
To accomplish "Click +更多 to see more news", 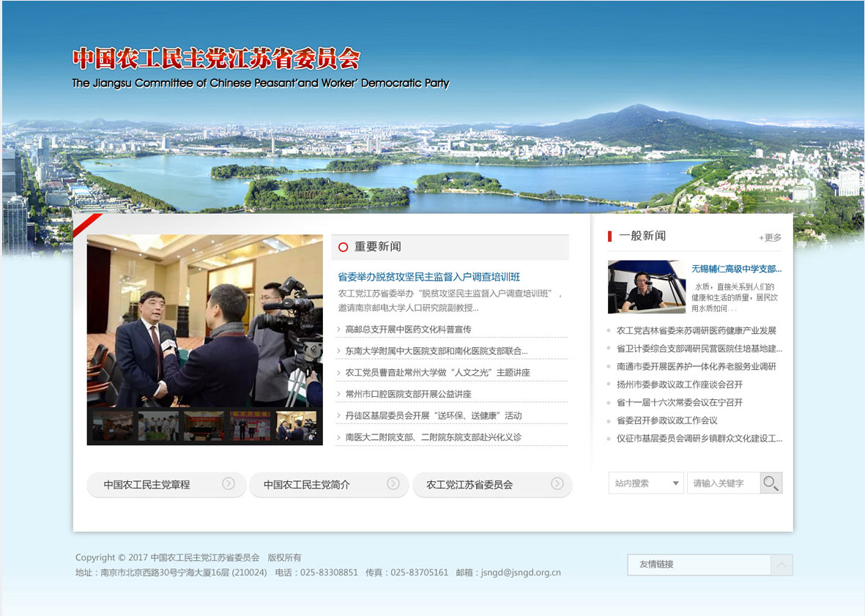I will (770, 237).
